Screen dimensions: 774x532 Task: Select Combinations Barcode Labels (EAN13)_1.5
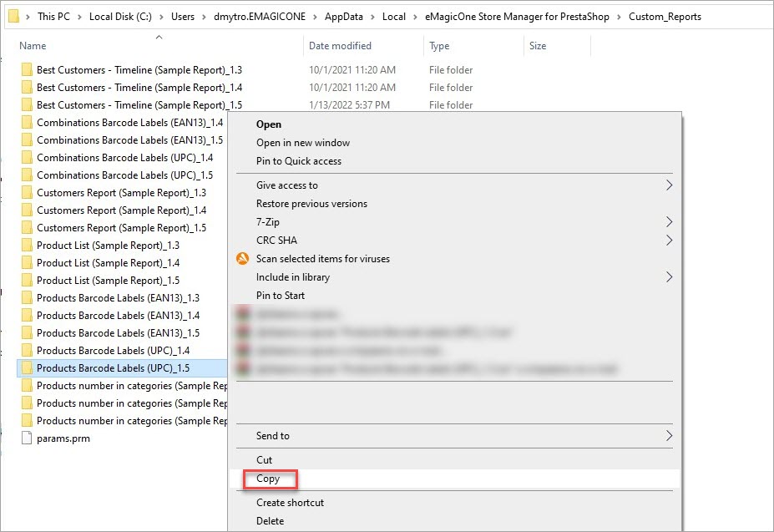click(129, 139)
